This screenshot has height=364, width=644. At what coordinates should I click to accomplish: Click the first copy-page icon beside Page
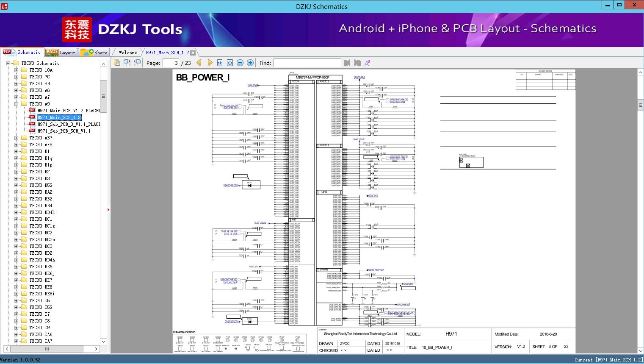117,63
